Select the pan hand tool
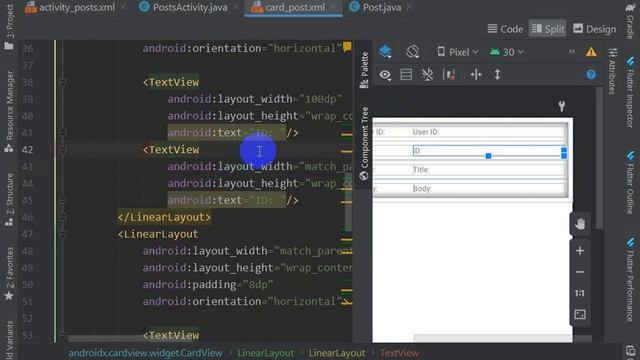The width and height of the screenshot is (640, 360). pyautogui.click(x=580, y=224)
